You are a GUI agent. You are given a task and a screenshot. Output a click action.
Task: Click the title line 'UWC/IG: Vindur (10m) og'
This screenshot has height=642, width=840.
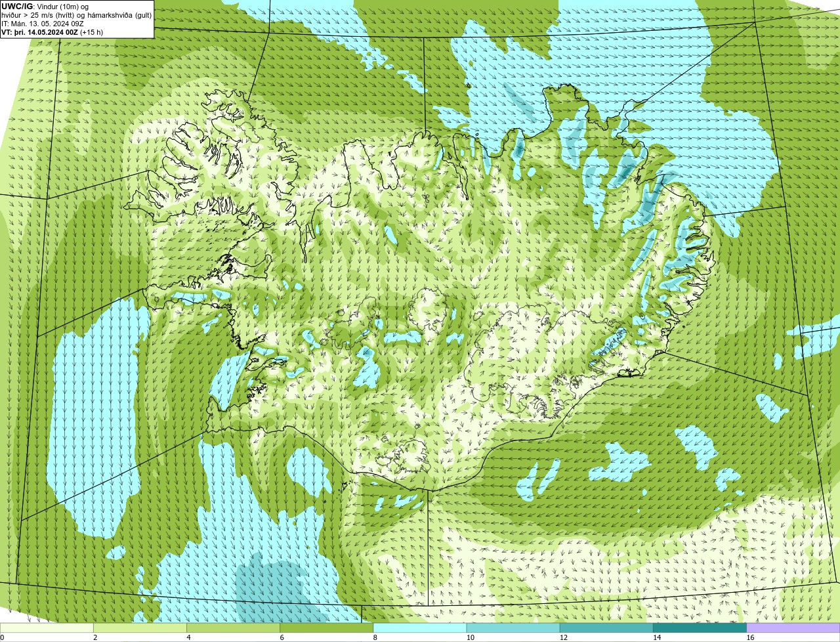click(45, 6)
